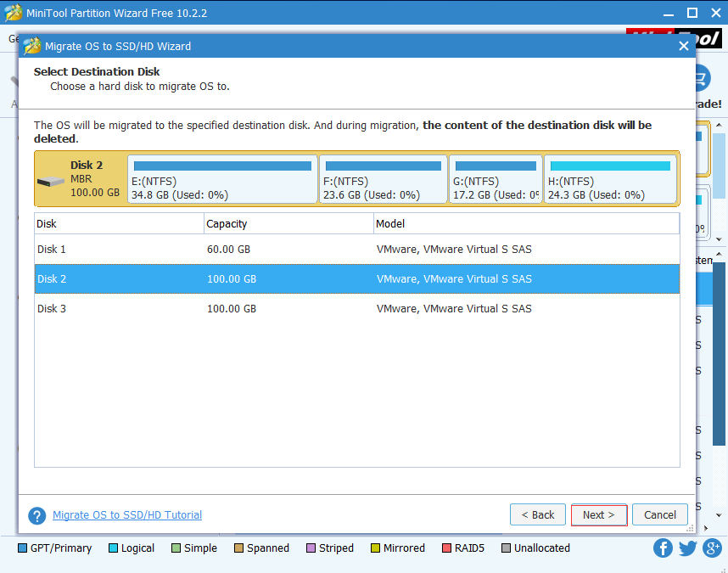The height and width of the screenshot is (573, 728).
Task: Open Twitter share icon in status bar
Action: (x=687, y=548)
